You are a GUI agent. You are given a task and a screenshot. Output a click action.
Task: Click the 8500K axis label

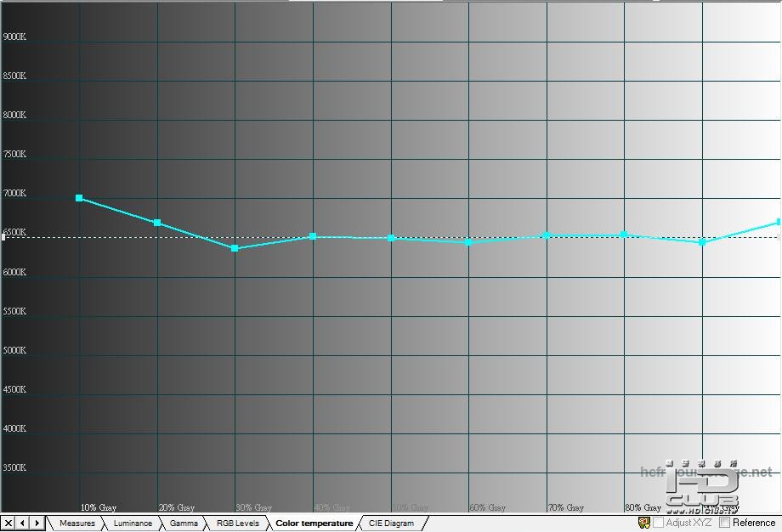coord(14,76)
